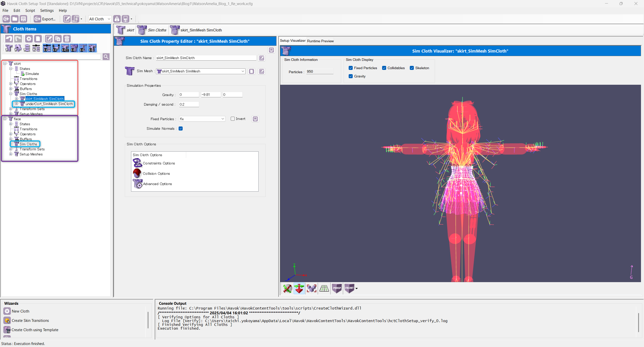Uncheck the Skeleton display checkbox
The height and width of the screenshot is (347, 644).
point(412,68)
